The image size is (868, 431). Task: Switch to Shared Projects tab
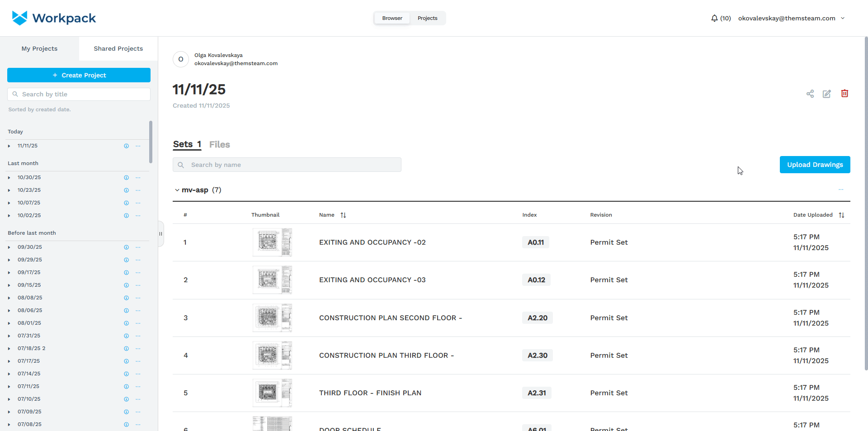118,48
